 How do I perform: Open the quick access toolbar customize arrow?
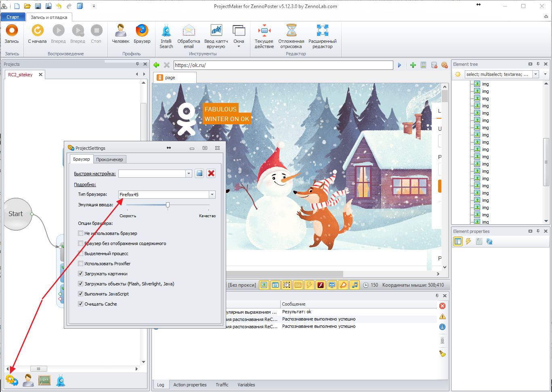click(94, 6)
